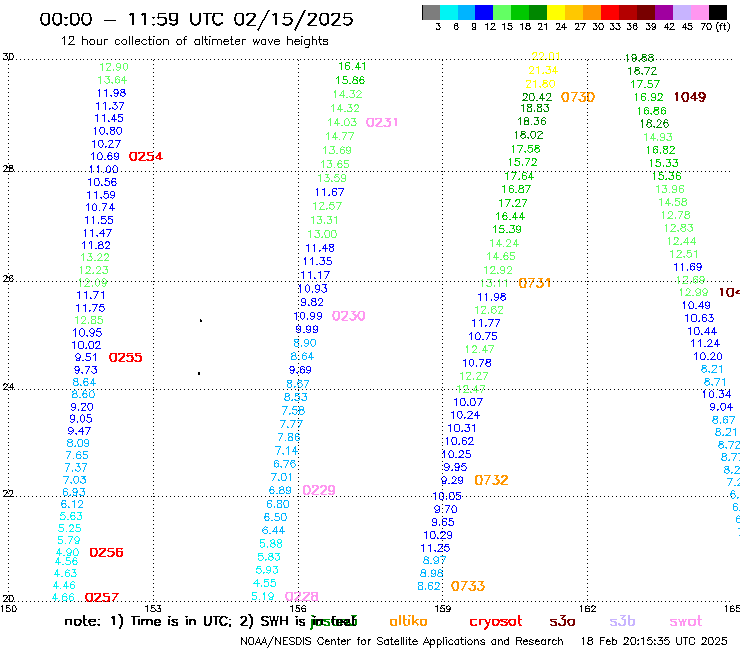Click the longitude axis label 162
Image resolution: width=740 pixels, height=650 pixels.
click(588, 608)
